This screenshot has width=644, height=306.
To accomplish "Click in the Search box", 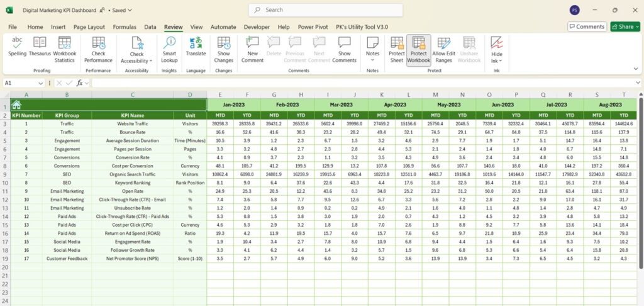I will pos(326,10).
